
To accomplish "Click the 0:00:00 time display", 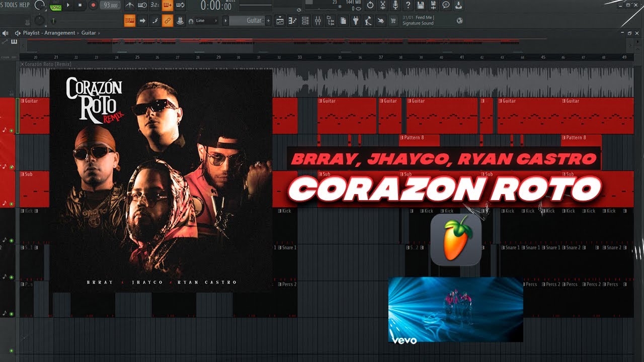I will (216, 6).
